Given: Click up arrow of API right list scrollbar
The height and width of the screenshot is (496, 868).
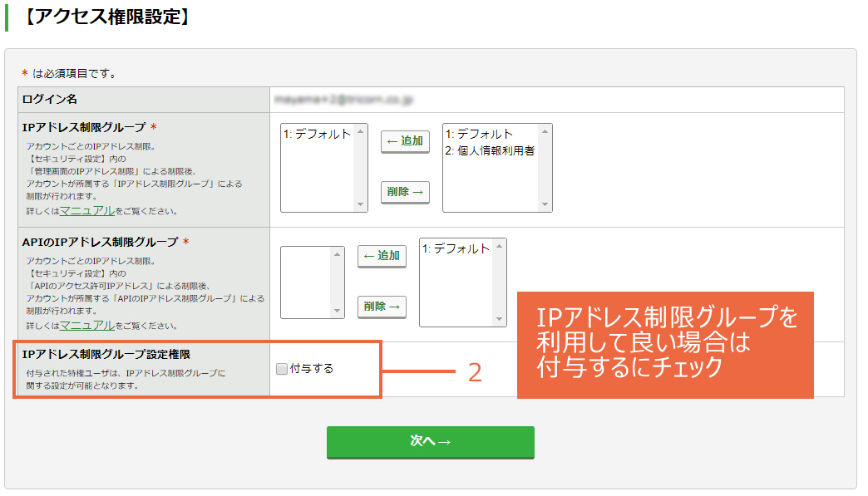Looking at the screenshot, I should click(500, 246).
